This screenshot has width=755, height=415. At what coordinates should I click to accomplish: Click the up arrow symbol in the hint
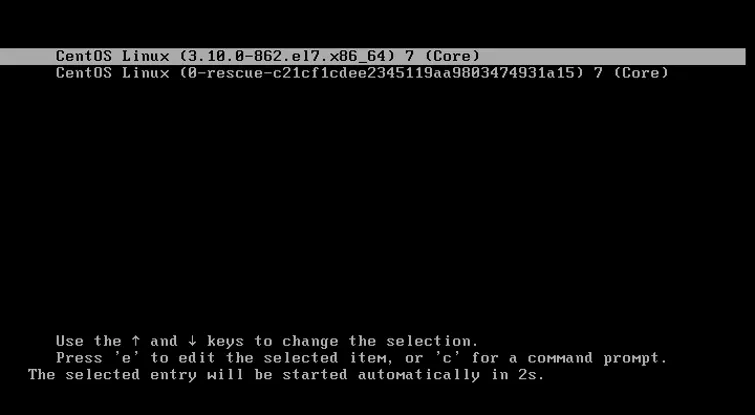135,341
